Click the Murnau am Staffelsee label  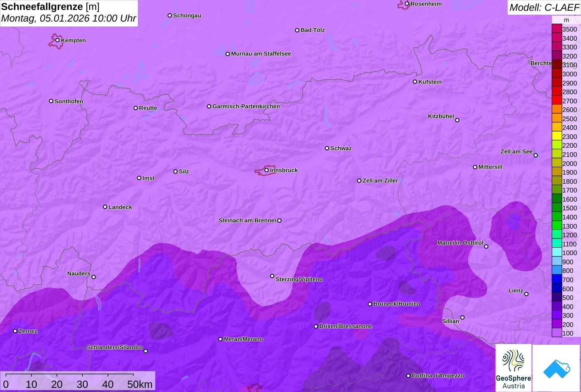[261, 54]
